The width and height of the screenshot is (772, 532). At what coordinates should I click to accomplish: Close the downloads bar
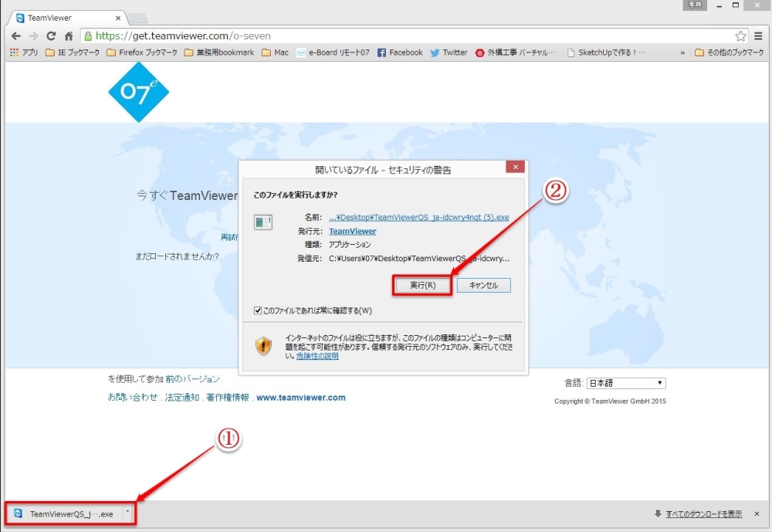click(757, 513)
